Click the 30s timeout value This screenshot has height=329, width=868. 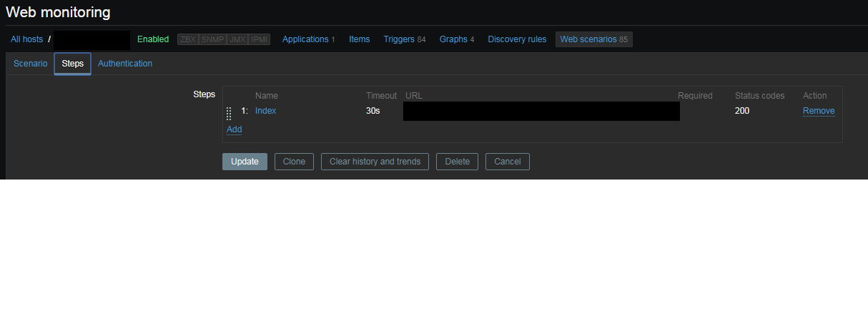tap(373, 111)
